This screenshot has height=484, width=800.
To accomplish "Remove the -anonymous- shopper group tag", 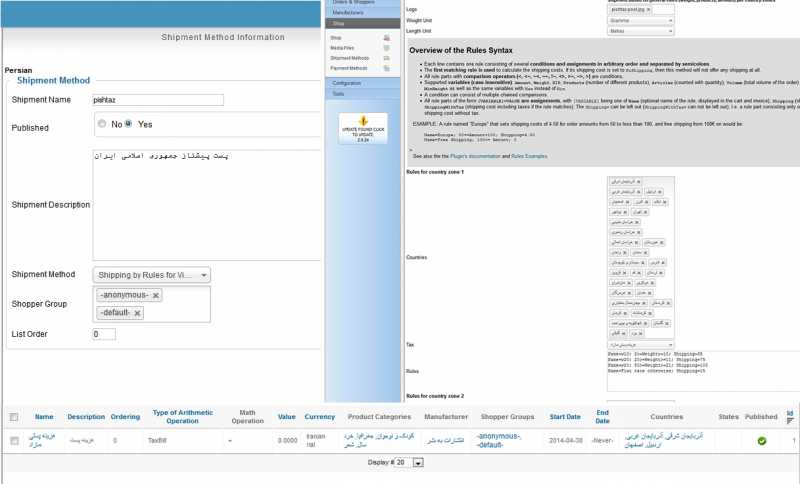I will tap(156, 296).
